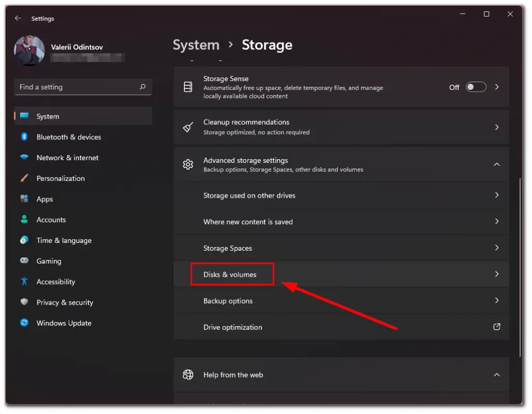This screenshot has width=532, height=414.
Task: Click the back arrow to return
Action: tap(18, 18)
